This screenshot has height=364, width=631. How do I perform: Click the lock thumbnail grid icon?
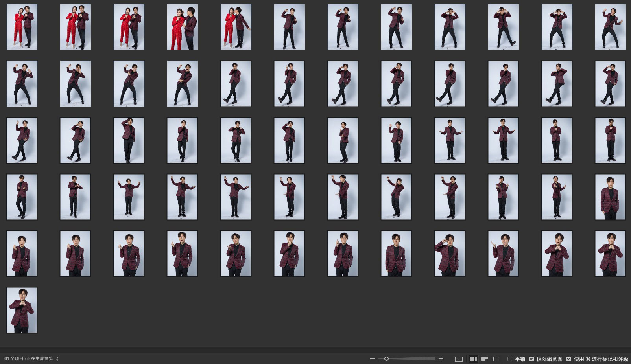(x=459, y=359)
